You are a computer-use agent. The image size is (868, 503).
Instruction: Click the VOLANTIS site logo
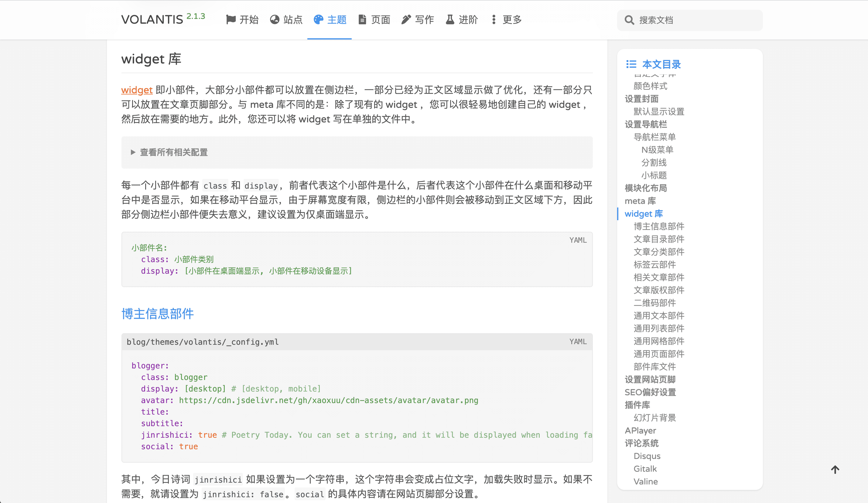click(x=152, y=20)
